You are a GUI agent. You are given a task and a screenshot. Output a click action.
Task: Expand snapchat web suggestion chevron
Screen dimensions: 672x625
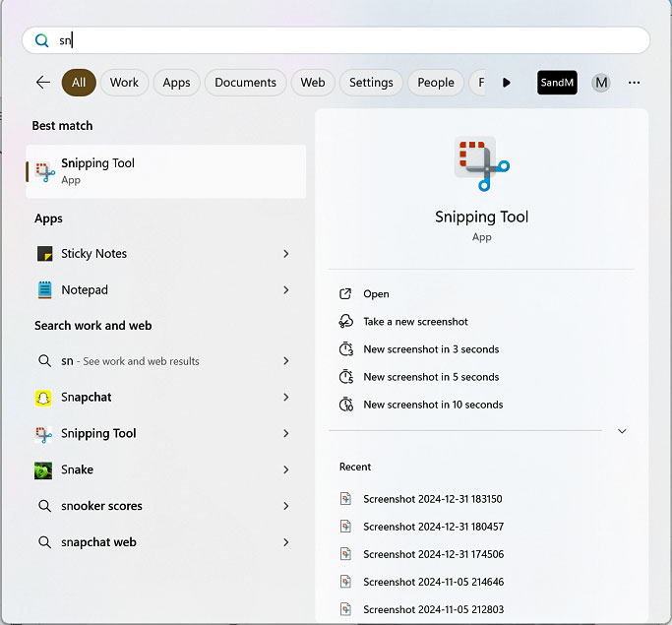point(286,542)
